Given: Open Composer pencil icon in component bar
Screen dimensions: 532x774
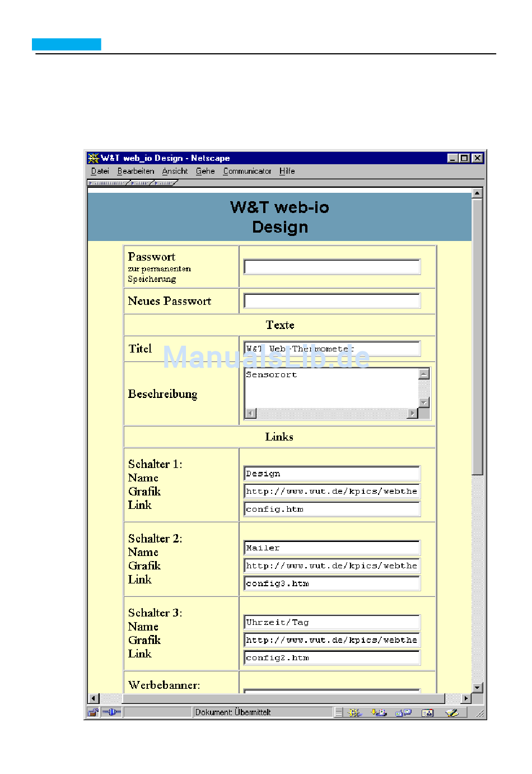Looking at the screenshot, I should click(451, 713).
